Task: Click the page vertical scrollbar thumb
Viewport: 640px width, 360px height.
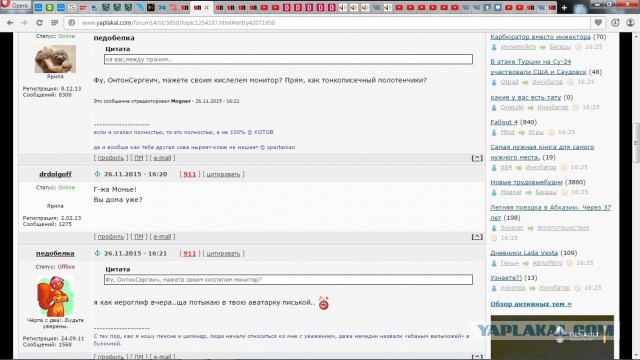Action: [636, 143]
